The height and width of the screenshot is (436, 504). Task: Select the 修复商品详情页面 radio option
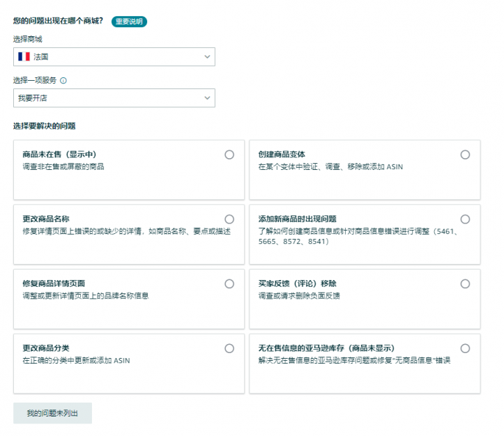pos(229,283)
